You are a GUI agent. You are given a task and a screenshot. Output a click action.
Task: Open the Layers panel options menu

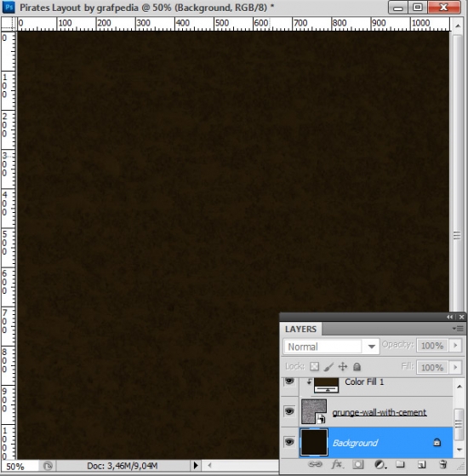pos(458,329)
